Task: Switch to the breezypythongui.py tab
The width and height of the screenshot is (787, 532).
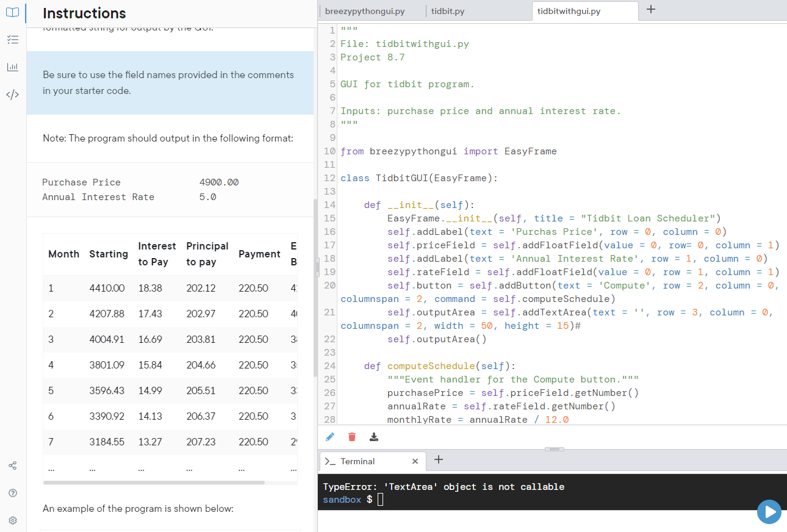Action: pyautogui.click(x=365, y=11)
